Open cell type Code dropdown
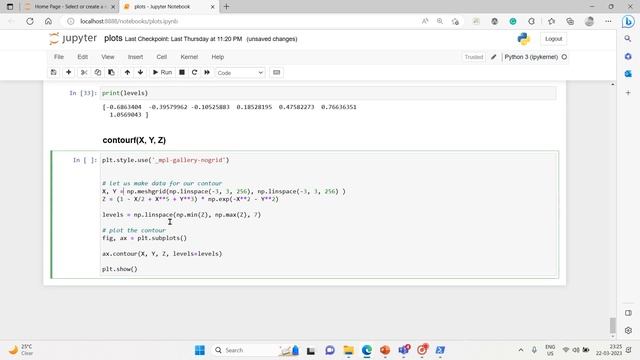 [x=240, y=73]
